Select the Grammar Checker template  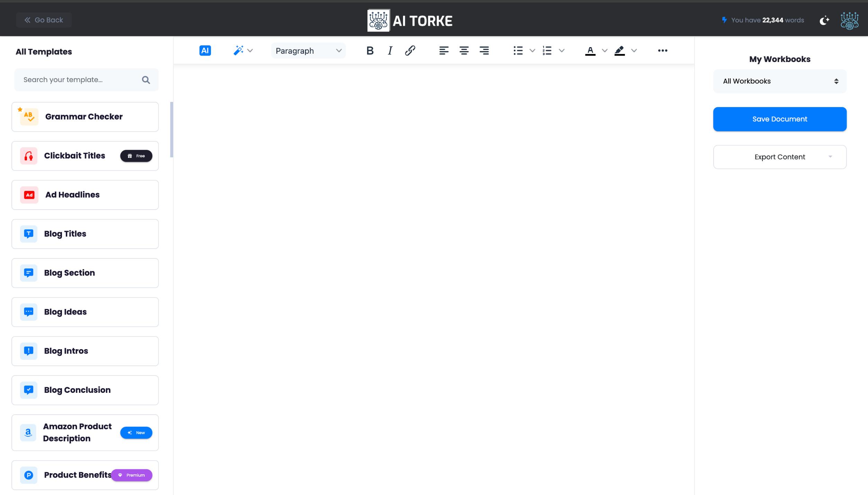click(x=85, y=117)
